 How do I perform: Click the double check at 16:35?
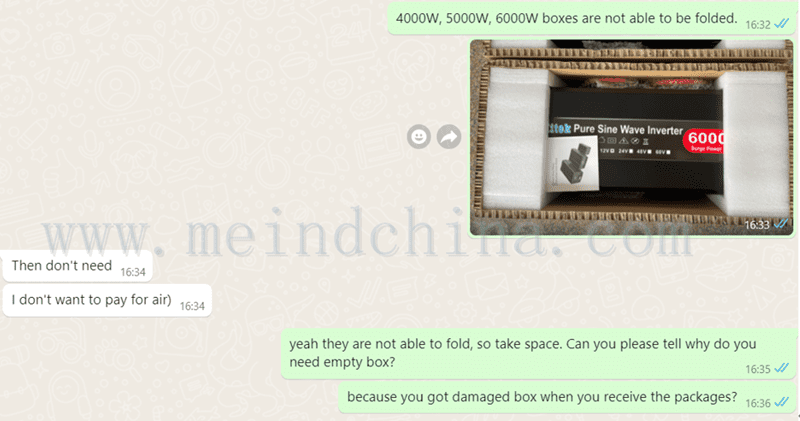pos(781,368)
